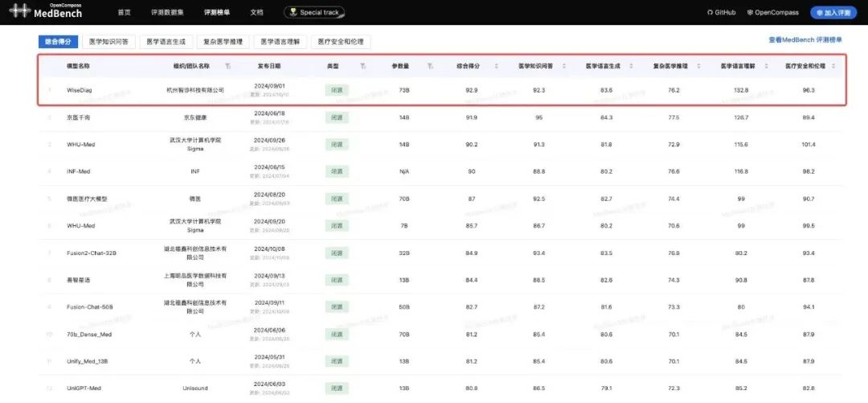Viewport: 868px width, 403px height.
Task: Click the 闭源 badge in INF-Med row
Action: 337,172
